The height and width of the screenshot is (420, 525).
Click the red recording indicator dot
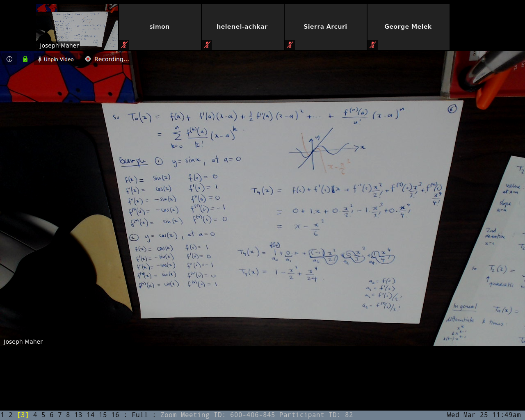(x=88, y=59)
